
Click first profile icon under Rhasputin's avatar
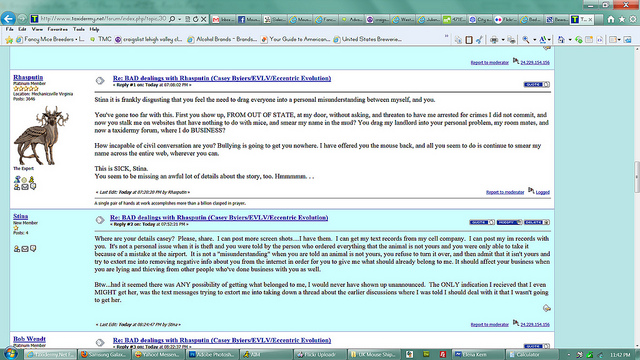17,180
